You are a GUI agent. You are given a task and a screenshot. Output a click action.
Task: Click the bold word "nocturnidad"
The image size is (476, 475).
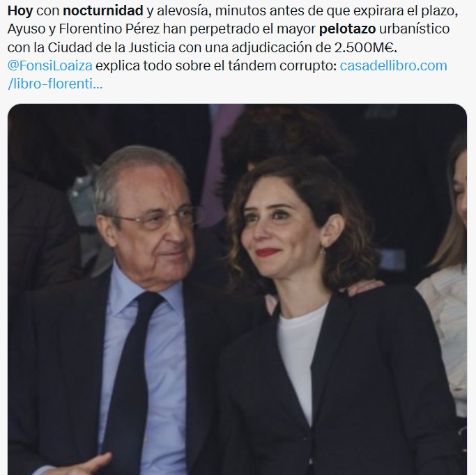(103, 11)
